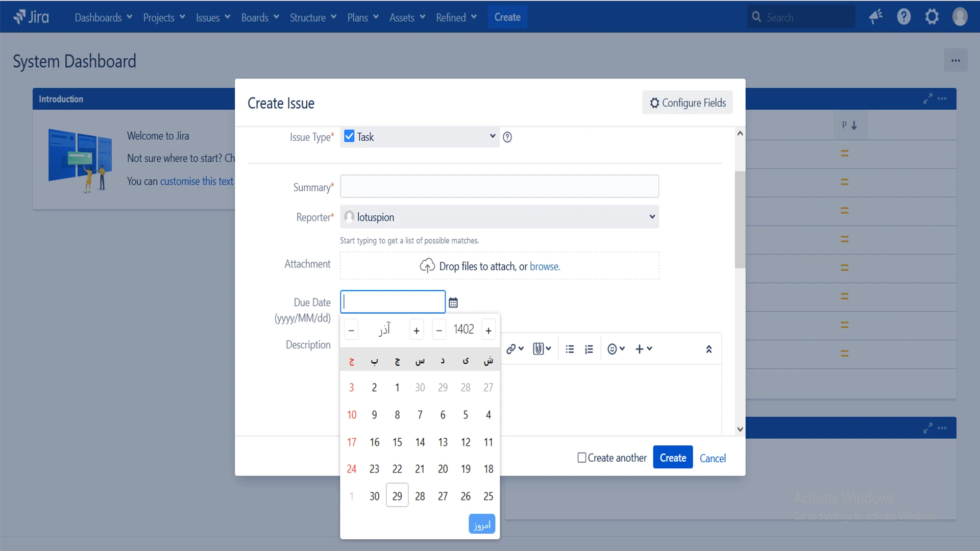Open the help question mark icon

[904, 17]
